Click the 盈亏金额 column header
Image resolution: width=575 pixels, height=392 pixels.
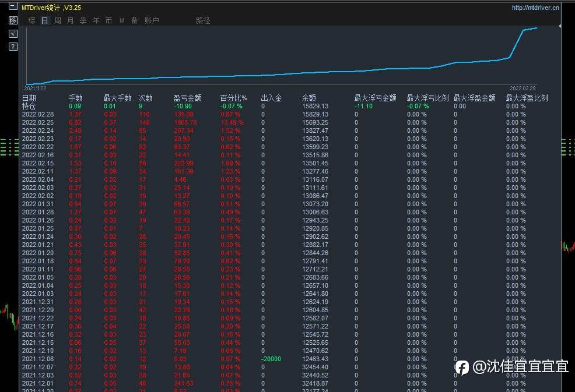click(x=187, y=98)
